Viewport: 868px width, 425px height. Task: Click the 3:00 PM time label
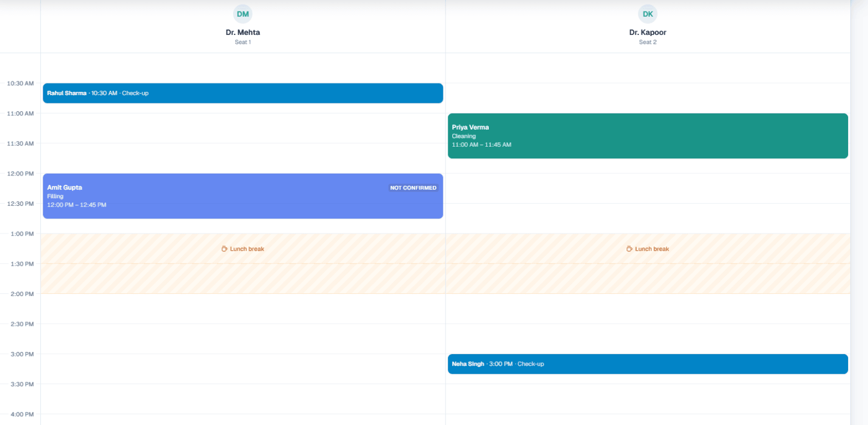22,354
